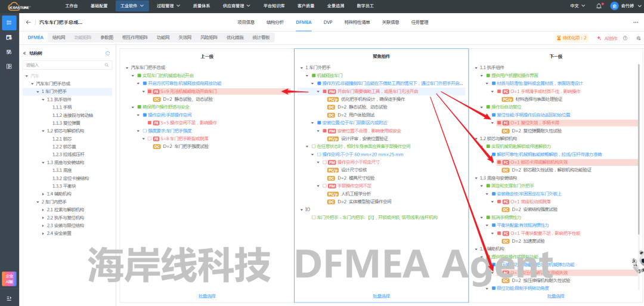Open the 企业AI版 badge in sidebar
The height and width of the screenshot is (306, 644).
(9, 277)
